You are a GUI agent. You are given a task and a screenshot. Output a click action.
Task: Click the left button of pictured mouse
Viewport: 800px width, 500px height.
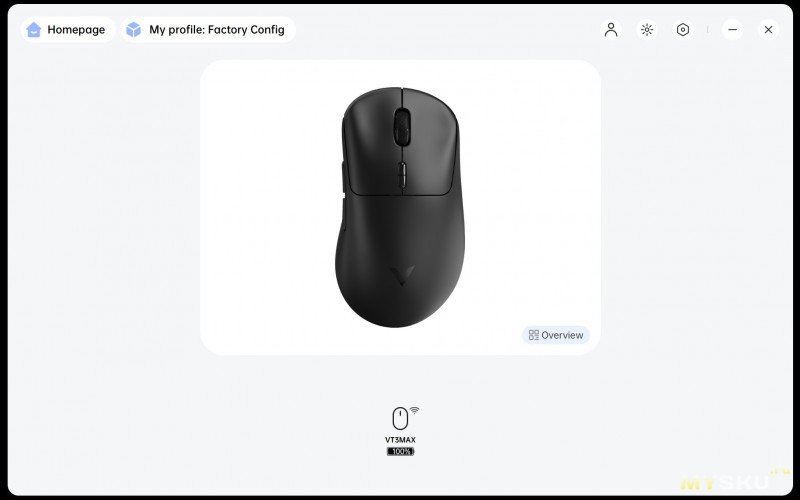click(x=371, y=140)
